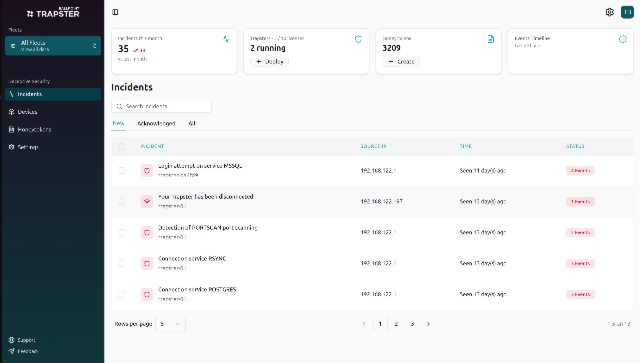Open the All Fleets dropdown

coord(53,46)
